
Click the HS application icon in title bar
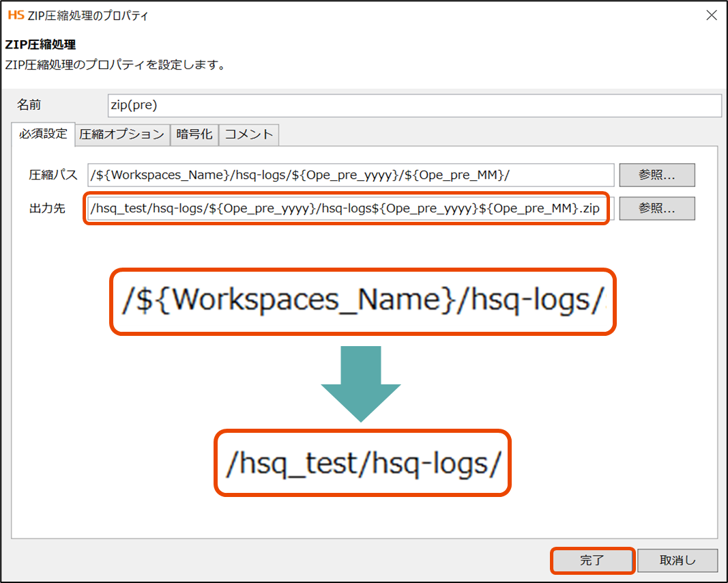pos(16,15)
